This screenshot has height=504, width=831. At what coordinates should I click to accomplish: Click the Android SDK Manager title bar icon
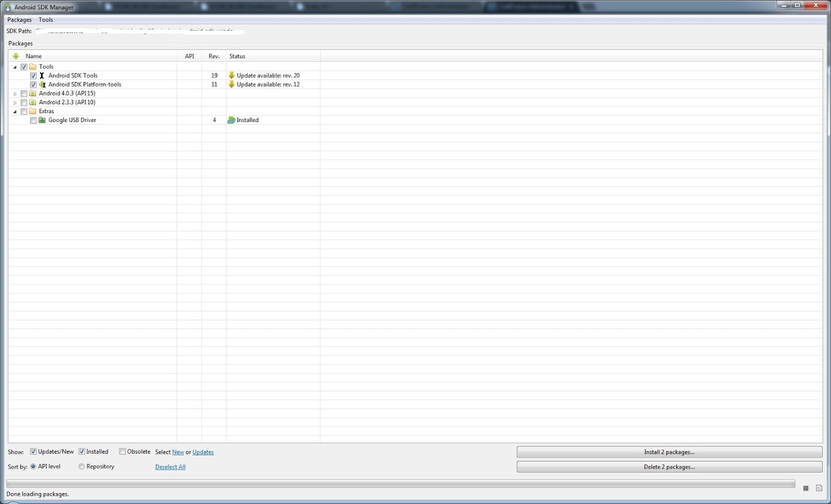click(x=8, y=7)
